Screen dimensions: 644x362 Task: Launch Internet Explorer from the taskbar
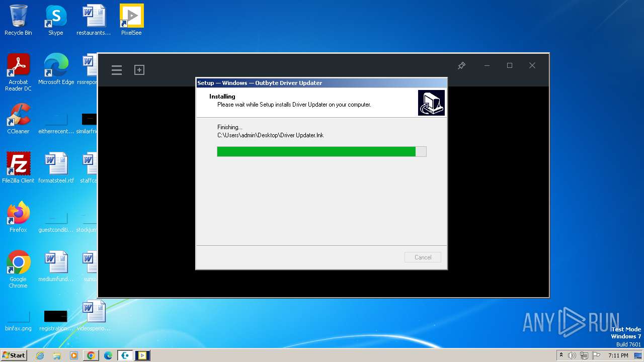tap(40, 355)
